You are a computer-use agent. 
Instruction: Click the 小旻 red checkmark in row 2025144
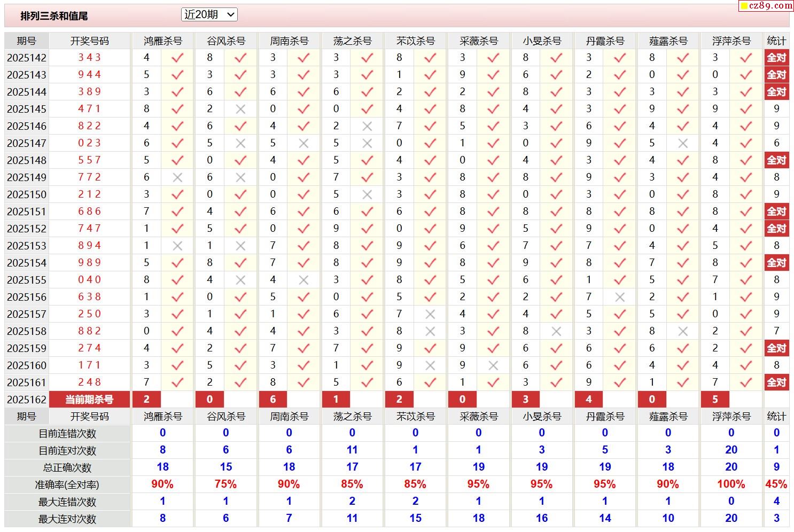click(556, 92)
